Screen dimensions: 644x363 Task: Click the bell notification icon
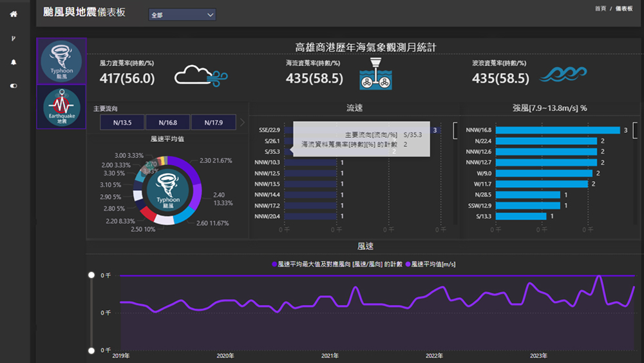pos(14,63)
